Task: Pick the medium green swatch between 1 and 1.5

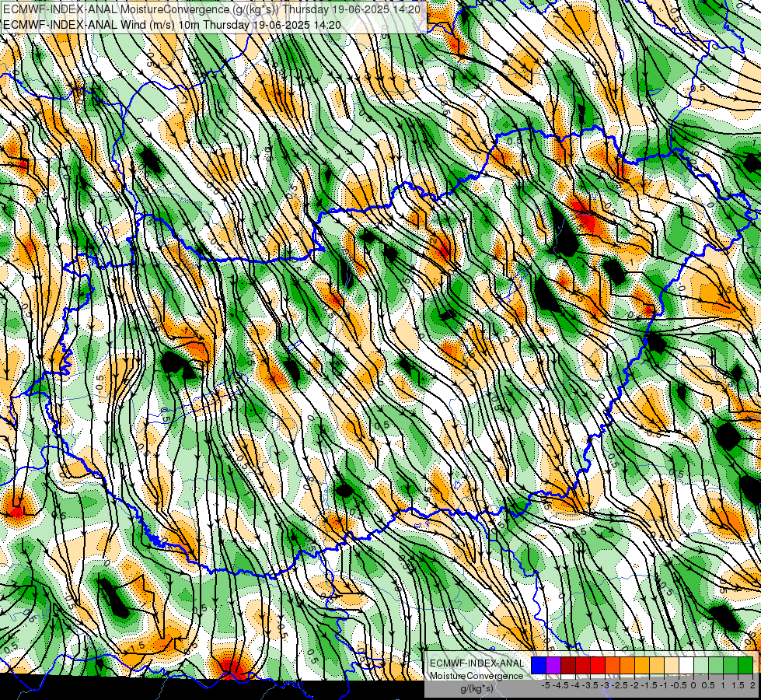Action: (x=731, y=665)
